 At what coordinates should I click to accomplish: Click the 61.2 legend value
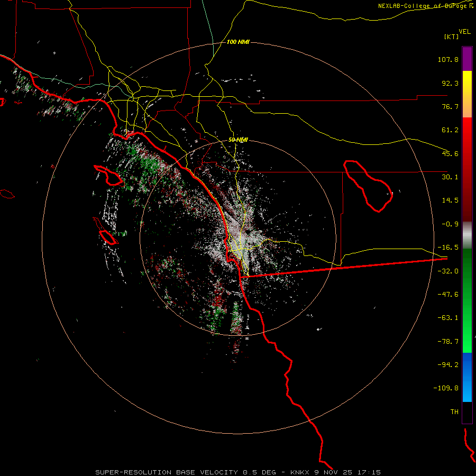click(450, 130)
